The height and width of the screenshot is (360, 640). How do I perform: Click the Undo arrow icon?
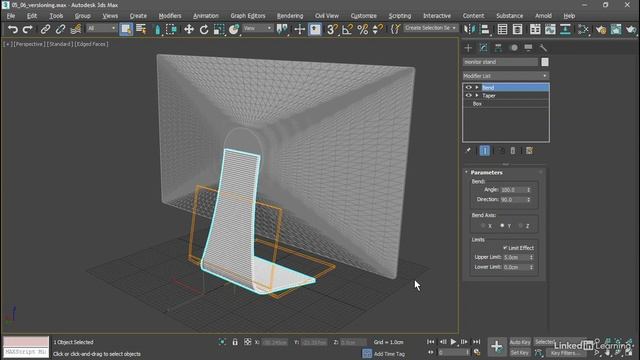(13, 29)
